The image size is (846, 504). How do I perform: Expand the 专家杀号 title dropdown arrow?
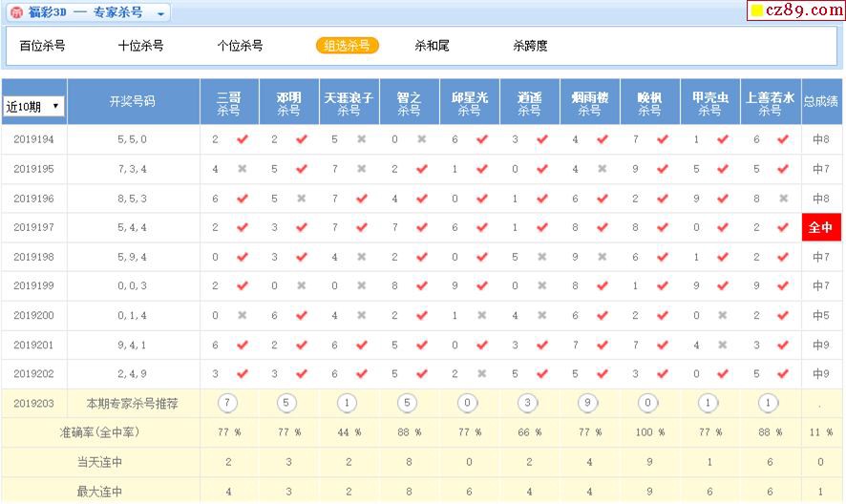tap(160, 14)
